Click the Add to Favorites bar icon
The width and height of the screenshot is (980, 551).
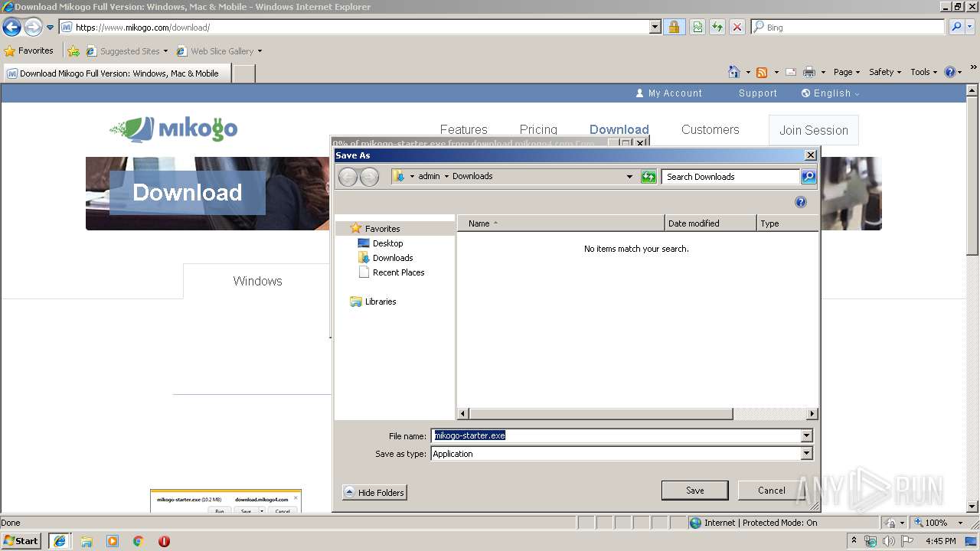(x=73, y=51)
